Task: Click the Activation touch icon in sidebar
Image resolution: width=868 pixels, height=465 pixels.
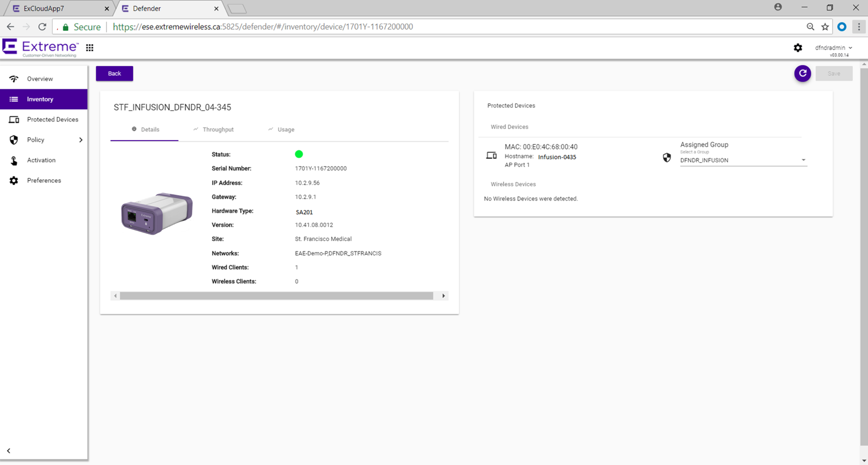Action: click(x=14, y=161)
